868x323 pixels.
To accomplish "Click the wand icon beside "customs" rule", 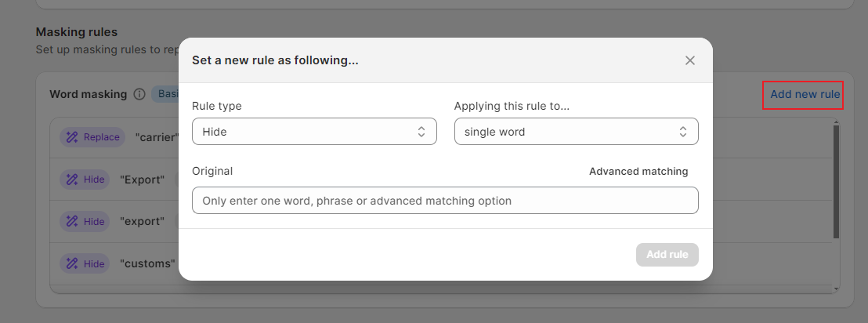I will point(72,264).
